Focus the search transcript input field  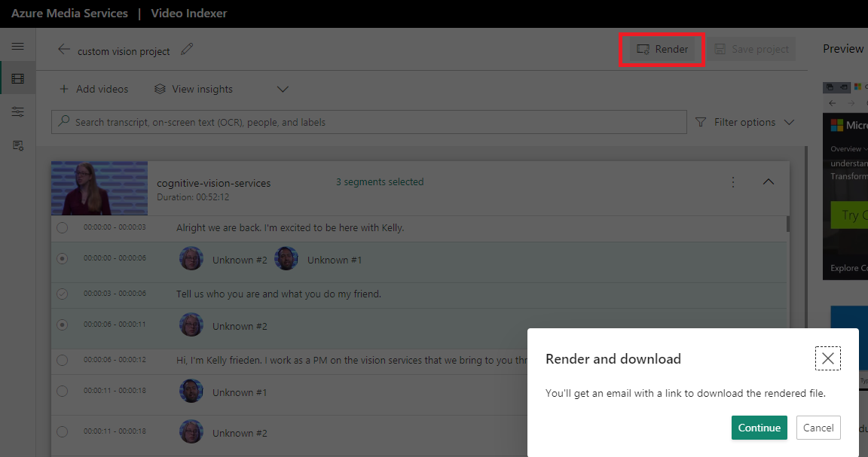(x=368, y=122)
